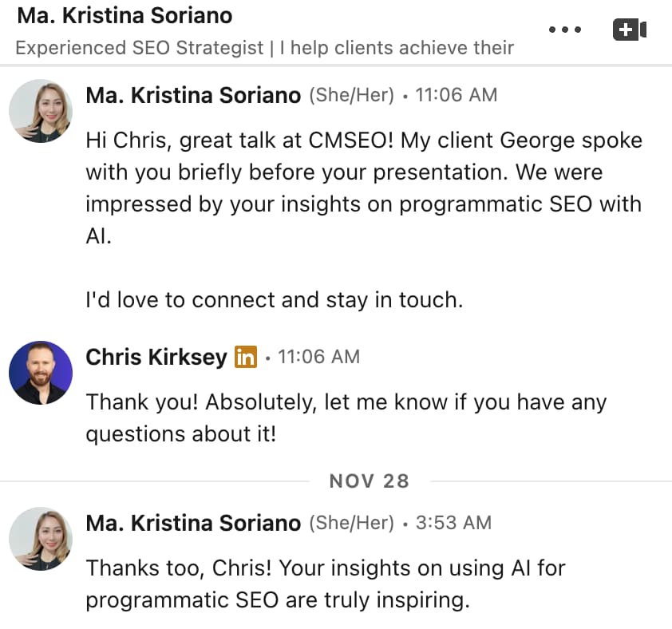This screenshot has height=629, width=672.
Task: Click the I'd love to connect line
Action: 274,300
